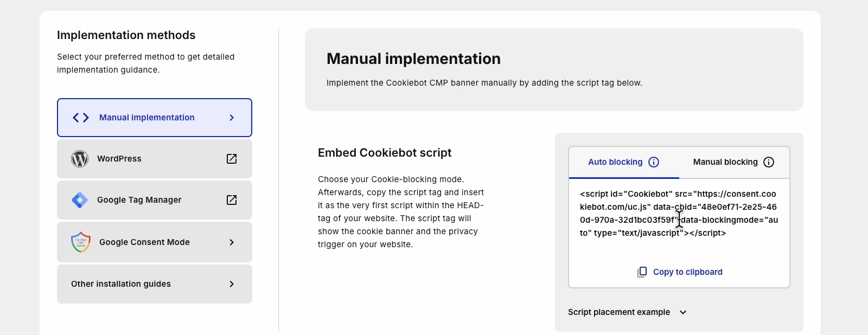Viewport: 868px width, 335px height.
Task: Click the Google Consent Mode shield icon
Action: [x=81, y=242]
